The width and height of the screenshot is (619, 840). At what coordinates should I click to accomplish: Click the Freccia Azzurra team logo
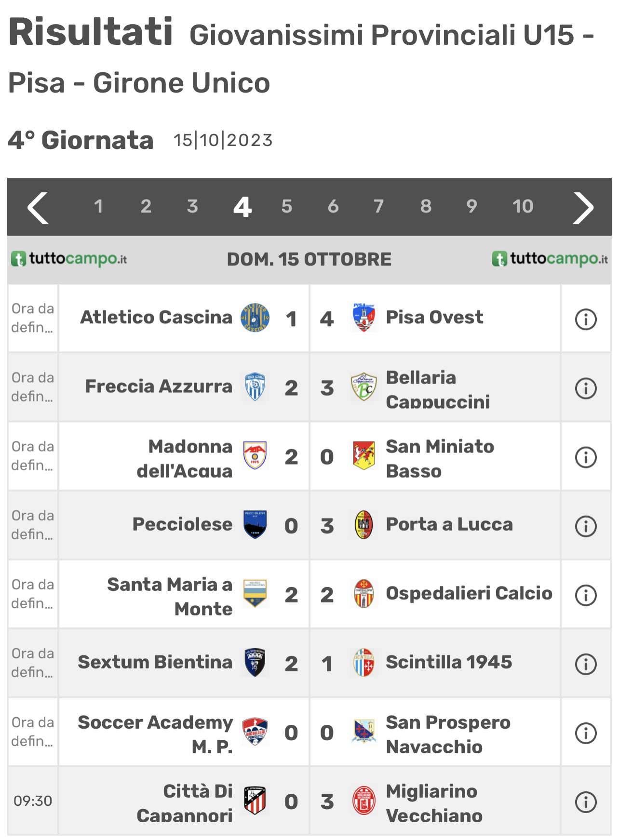tap(255, 387)
